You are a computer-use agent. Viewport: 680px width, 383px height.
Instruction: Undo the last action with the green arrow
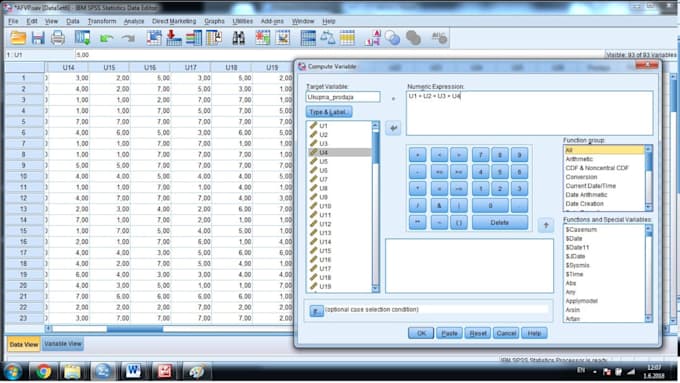point(106,39)
